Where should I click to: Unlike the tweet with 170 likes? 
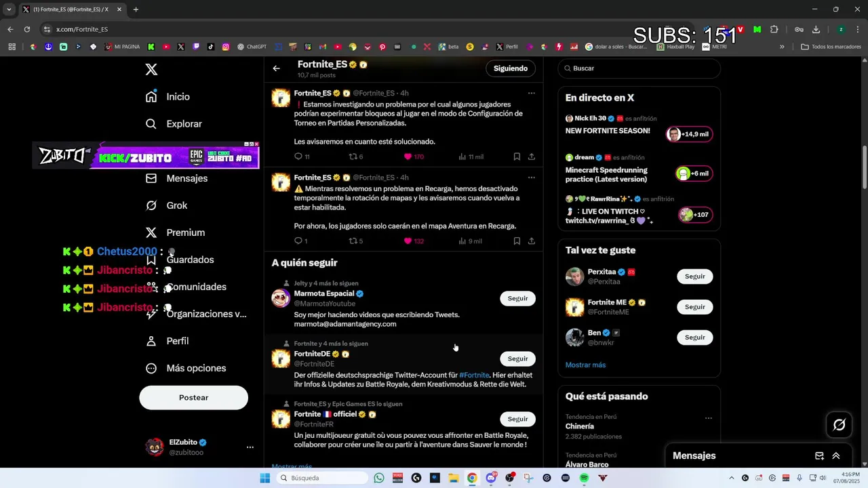click(x=414, y=157)
